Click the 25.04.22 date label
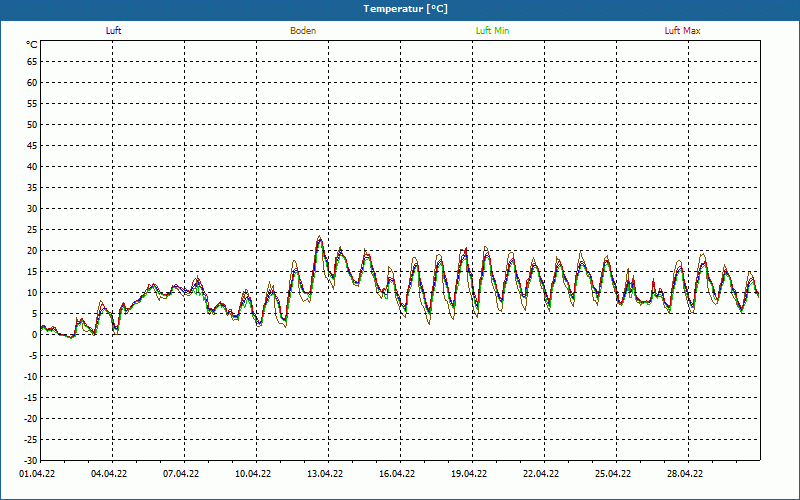The image size is (800, 500). coord(613,474)
